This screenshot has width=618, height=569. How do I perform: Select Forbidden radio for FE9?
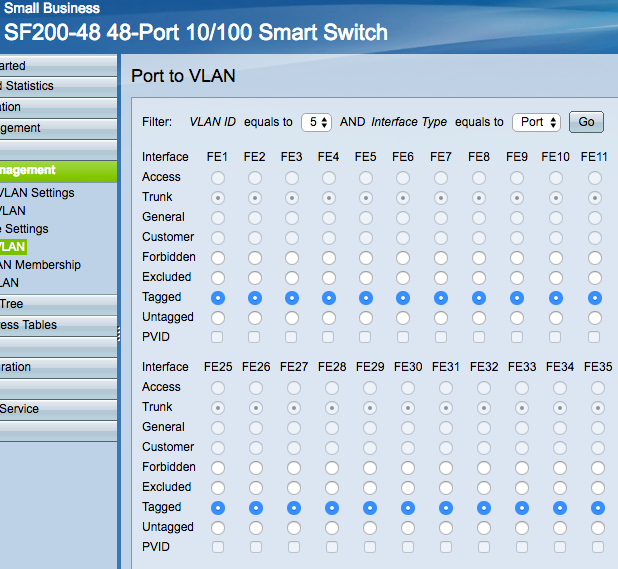pos(517,258)
